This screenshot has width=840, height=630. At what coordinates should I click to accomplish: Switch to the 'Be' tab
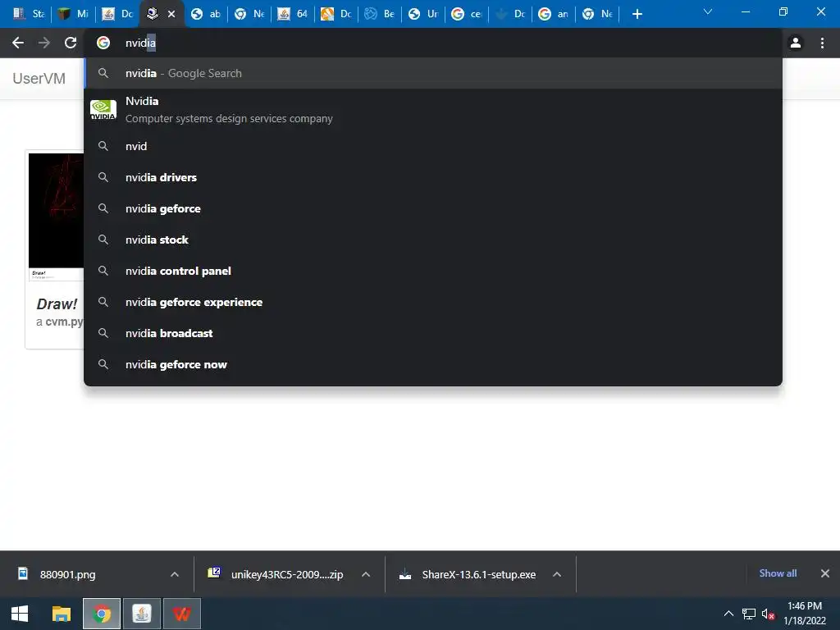coord(380,14)
